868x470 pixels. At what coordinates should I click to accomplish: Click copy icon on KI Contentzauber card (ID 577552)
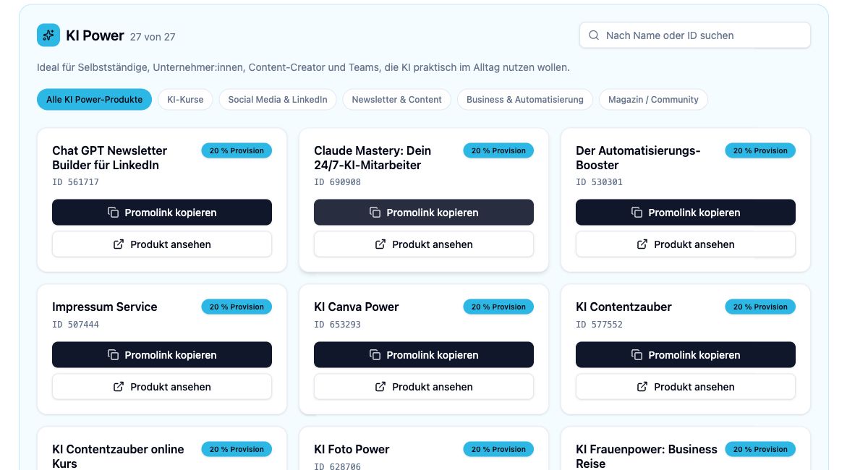click(637, 355)
